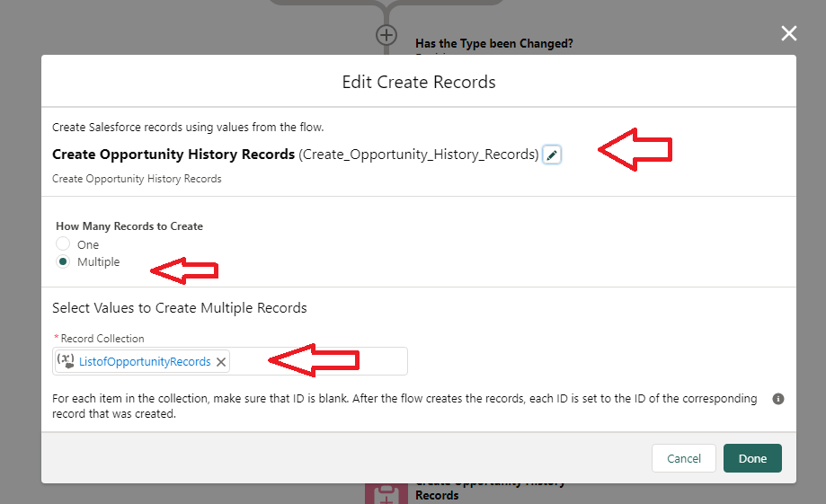Click the variable icon inside the collection pill
Viewport: 826px width, 504px height.
pos(66,361)
